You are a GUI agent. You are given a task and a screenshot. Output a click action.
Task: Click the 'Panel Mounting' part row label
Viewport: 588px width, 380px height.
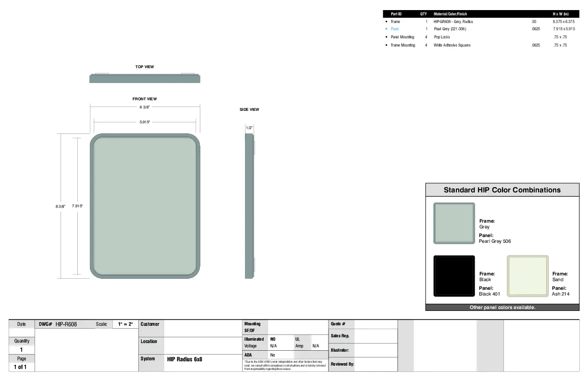pyautogui.click(x=403, y=37)
